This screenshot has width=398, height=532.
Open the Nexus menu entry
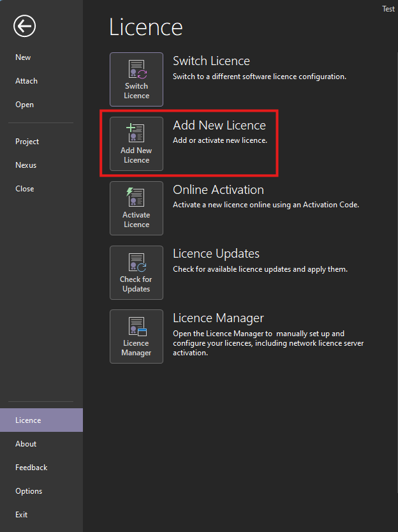click(x=25, y=165)
